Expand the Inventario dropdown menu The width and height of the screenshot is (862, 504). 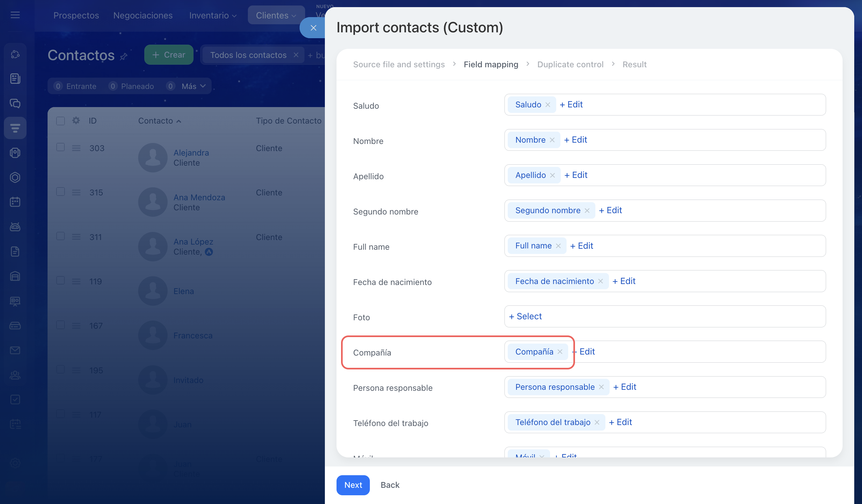[x=213, y=16]
